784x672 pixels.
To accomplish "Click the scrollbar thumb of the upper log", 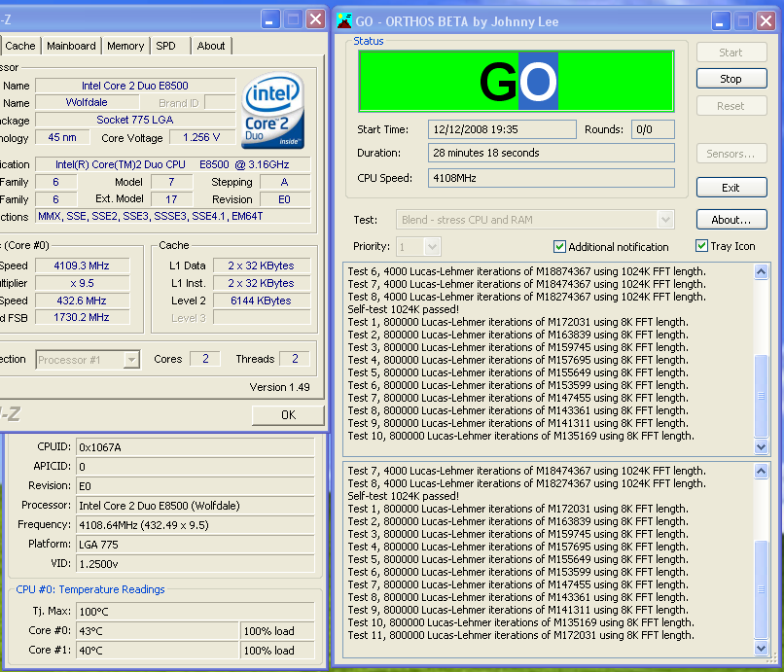I will [x=761, y=396].
